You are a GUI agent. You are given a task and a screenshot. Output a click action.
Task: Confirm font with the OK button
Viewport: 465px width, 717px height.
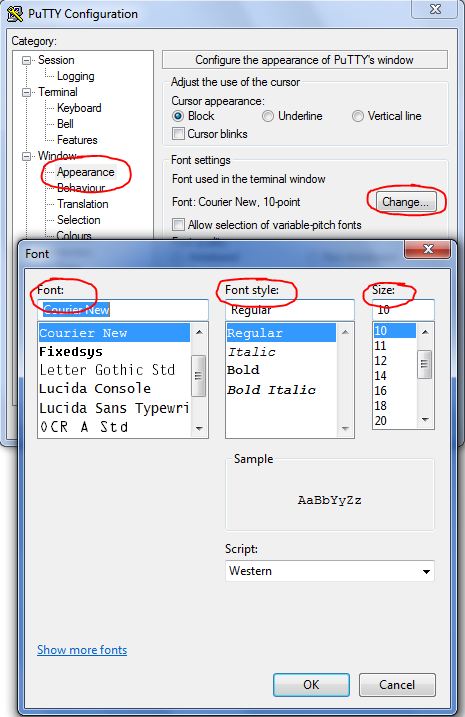311,685
